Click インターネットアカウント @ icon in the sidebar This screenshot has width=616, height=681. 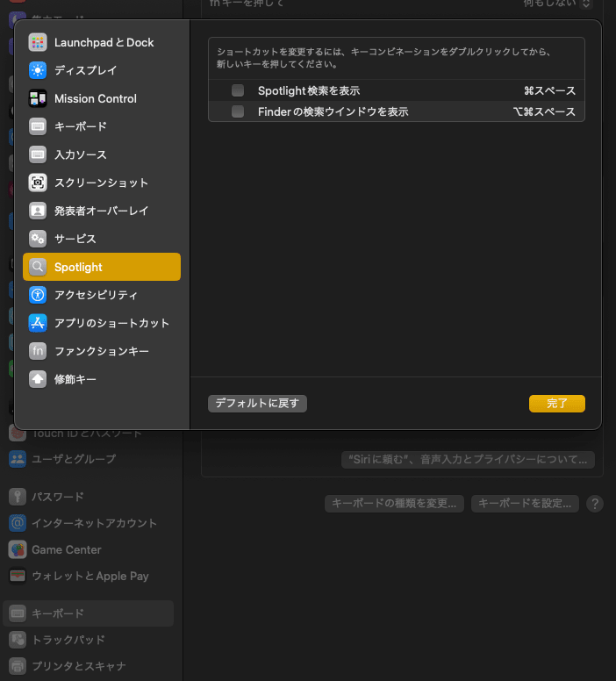18,523
